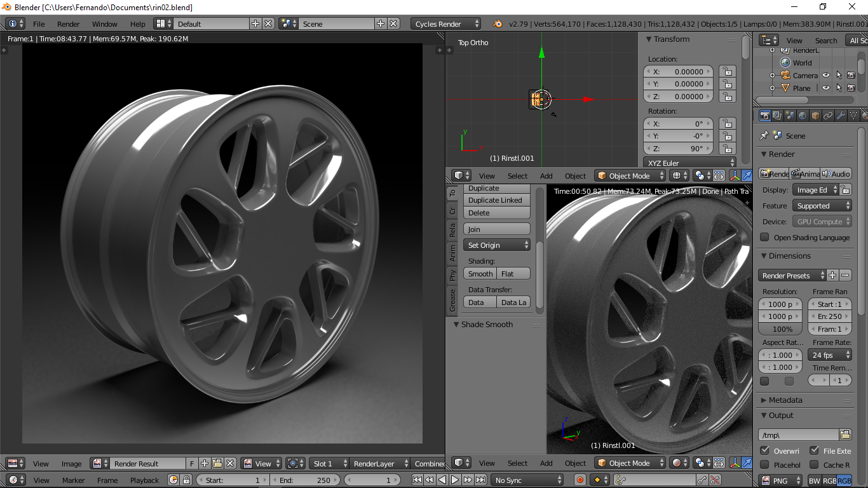Open the Playback menu in timeline
This screenshot has width=868, height=488.
(144, 480)
